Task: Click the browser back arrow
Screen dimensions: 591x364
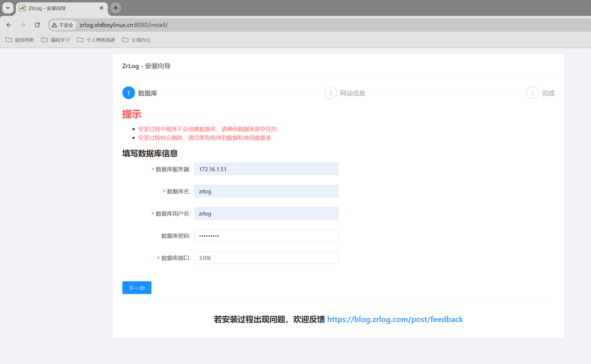Action: [x=9, y=25]
